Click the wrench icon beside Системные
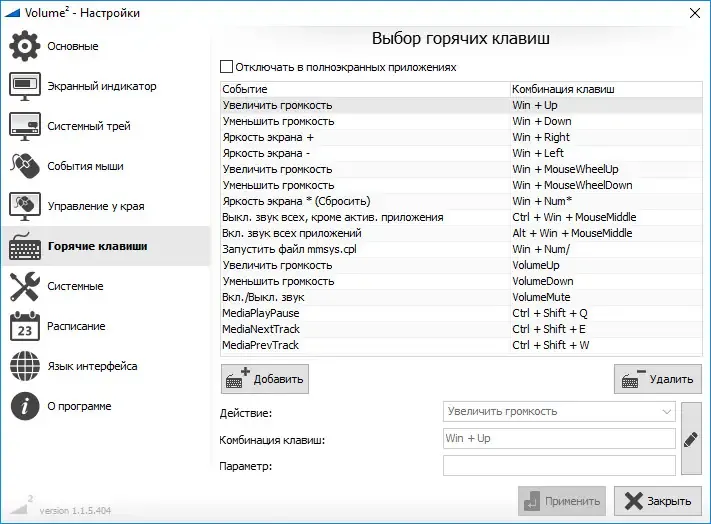 click(x=24, y=286)
